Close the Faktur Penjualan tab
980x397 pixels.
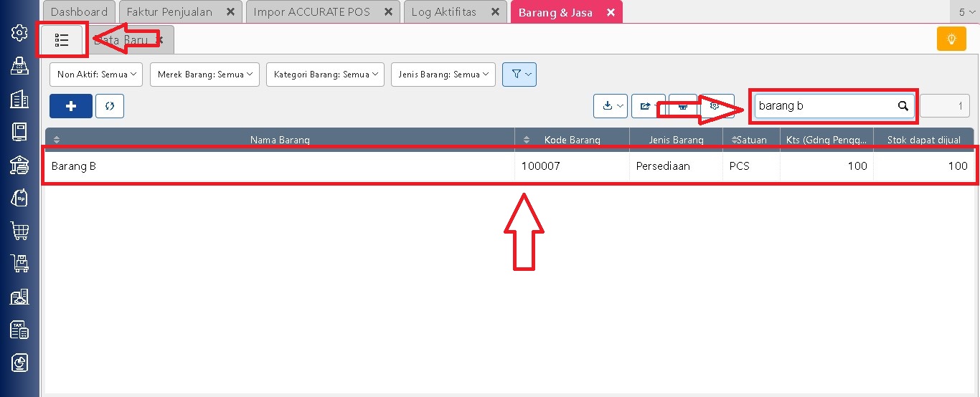[230, 12]
